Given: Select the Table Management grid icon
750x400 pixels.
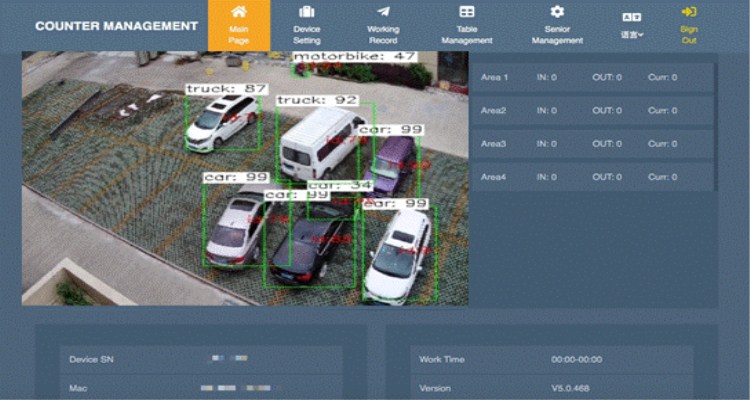Looking at the screenshot, I should [466, 12].
